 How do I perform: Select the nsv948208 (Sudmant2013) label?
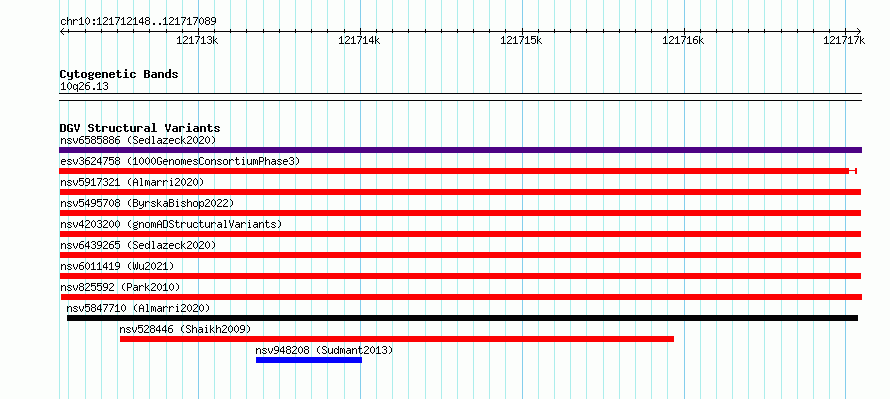click(324, 350)
